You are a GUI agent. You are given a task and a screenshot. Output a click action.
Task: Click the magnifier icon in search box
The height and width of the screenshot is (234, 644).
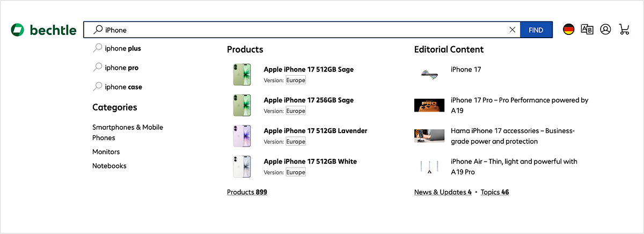(x=98, y=30)
